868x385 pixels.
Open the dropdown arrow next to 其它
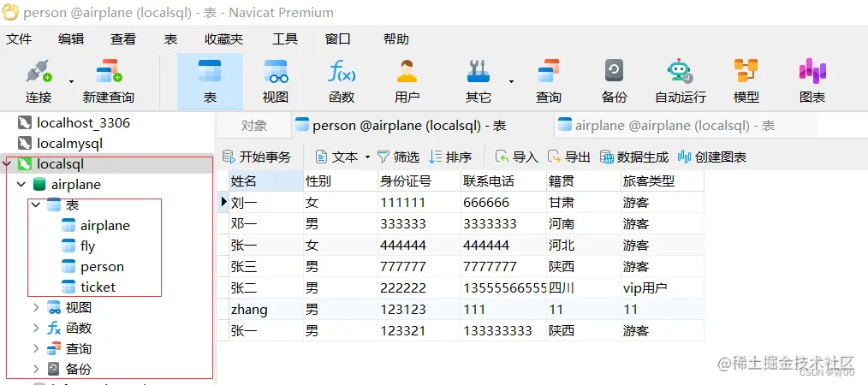click(x=511, y=82)
